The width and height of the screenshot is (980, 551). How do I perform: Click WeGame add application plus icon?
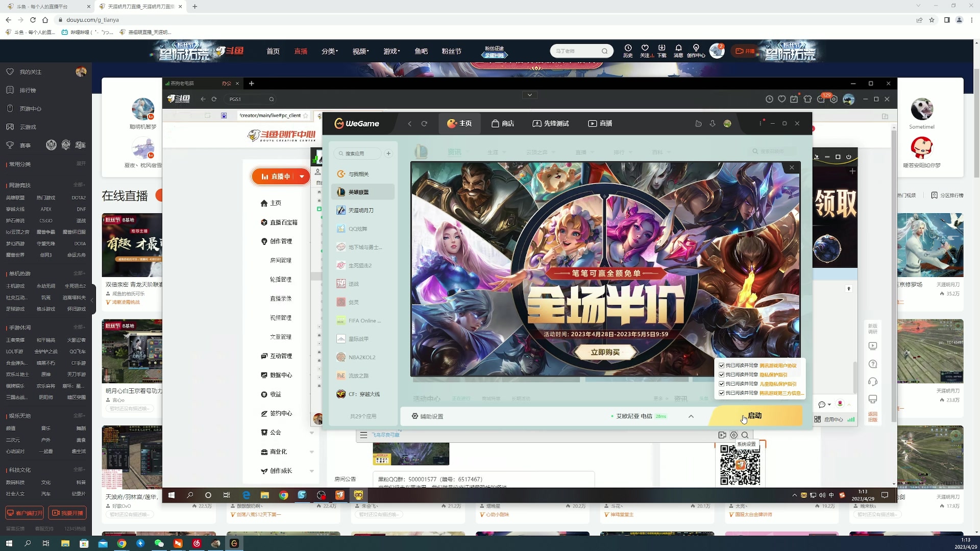point(388,154)
